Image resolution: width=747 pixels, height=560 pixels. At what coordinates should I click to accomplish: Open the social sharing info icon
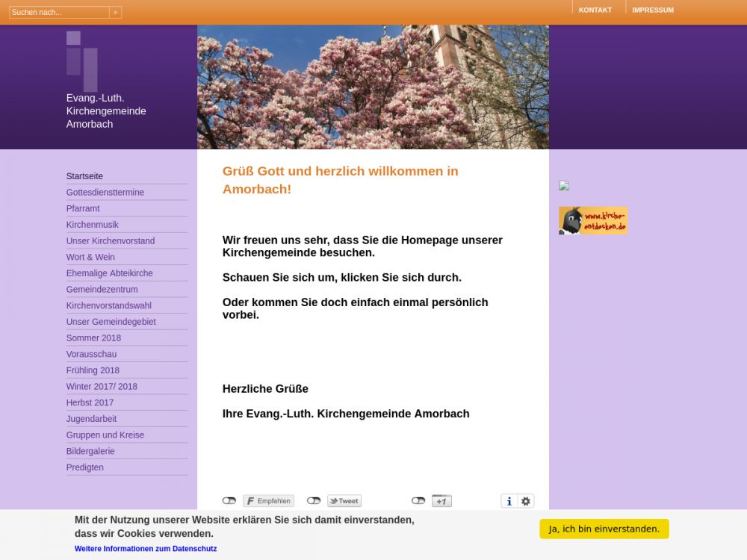[509, 501]
